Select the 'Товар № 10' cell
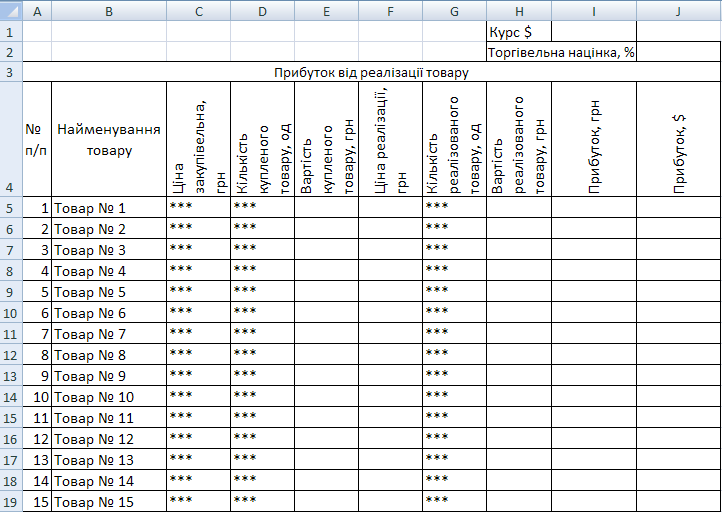722x512 pixels. coord(109,397)
